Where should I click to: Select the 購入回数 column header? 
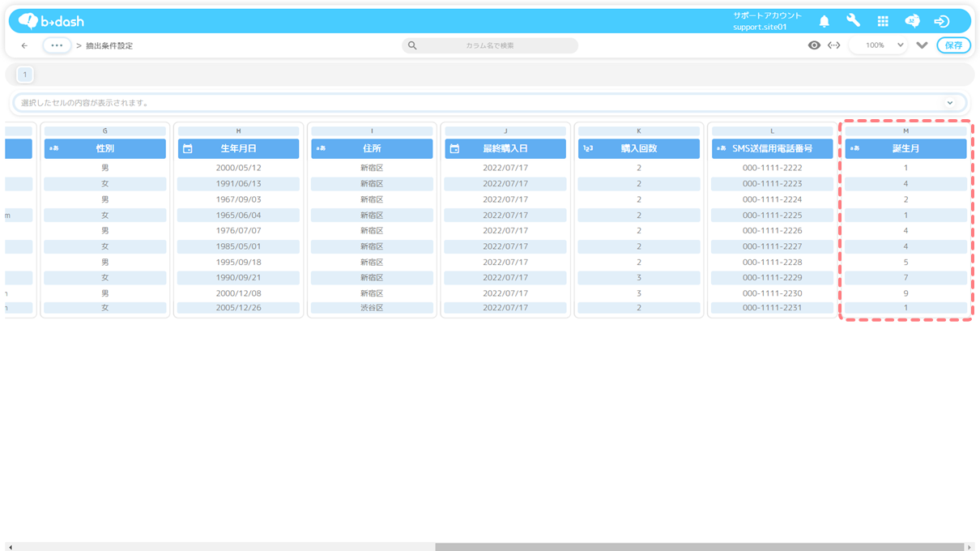point(639,148)
